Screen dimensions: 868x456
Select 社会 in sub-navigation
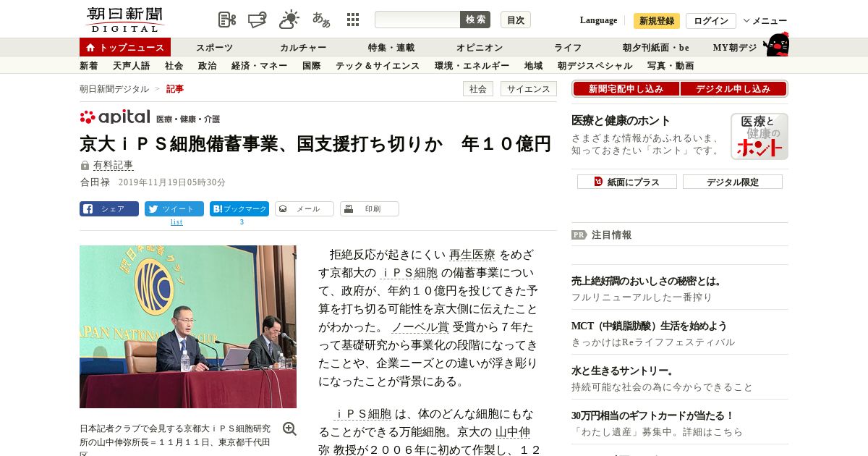coord(174,66)
